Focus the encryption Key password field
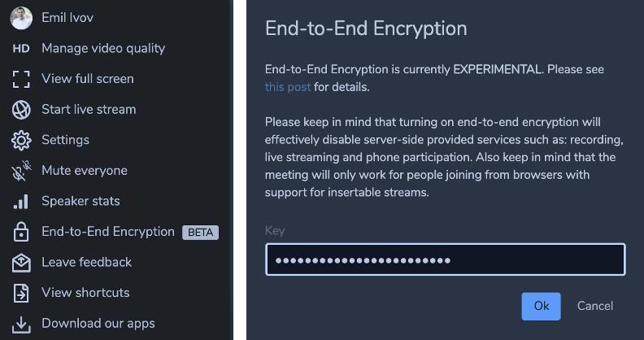The width and height of the screenshot is (644, 340). 446,259
